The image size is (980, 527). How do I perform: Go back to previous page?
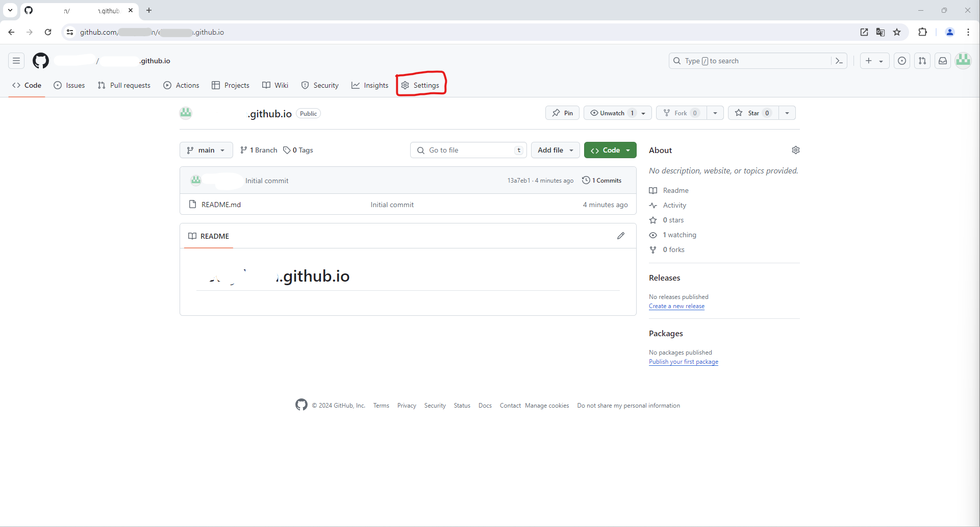click(11, 32)
